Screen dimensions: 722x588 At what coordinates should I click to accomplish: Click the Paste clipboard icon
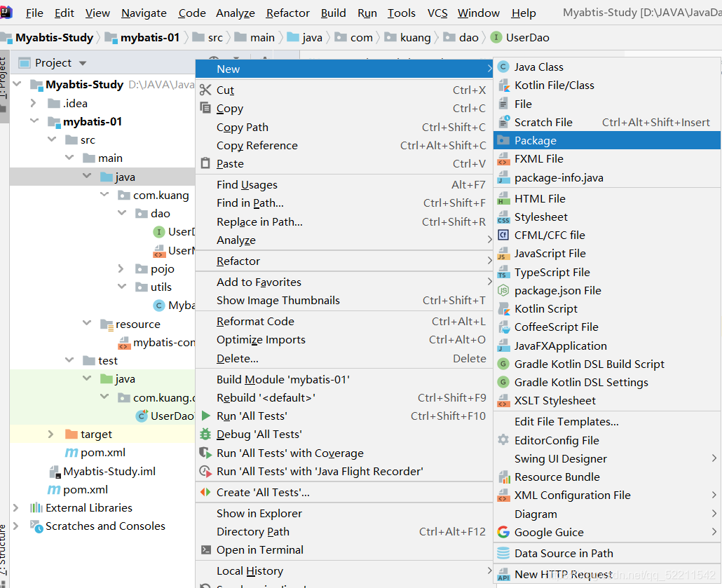point(205,163)
